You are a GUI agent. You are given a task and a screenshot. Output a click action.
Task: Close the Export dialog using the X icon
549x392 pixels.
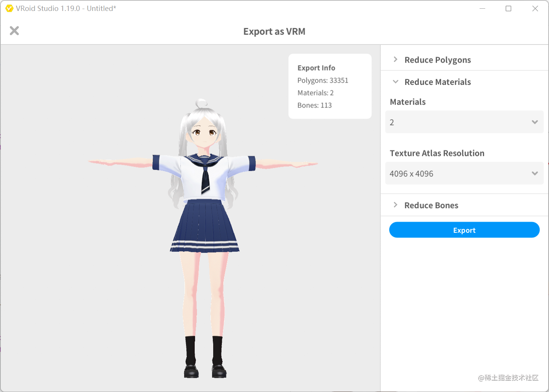coord(14,31)
